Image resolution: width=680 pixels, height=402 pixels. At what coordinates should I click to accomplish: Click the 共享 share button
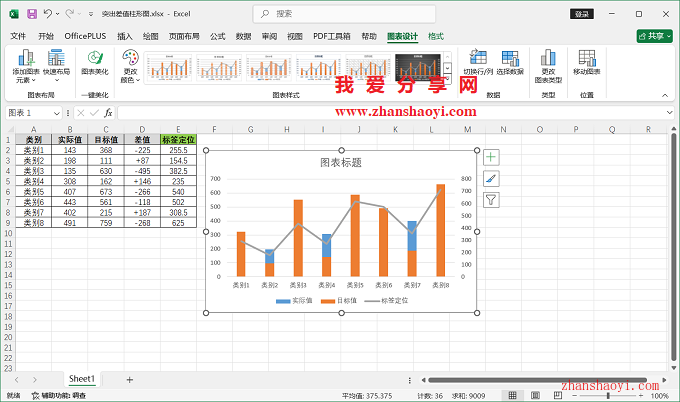(x=654, y=36)
